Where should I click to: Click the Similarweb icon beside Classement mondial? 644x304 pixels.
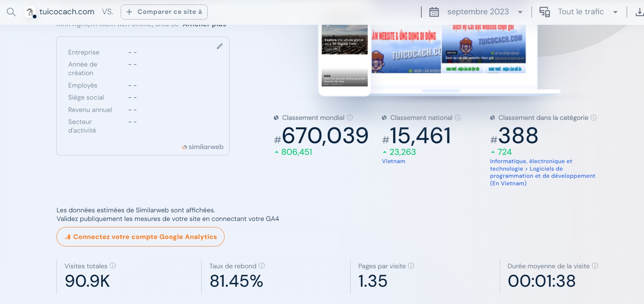pyautogui.click(x=276, y=118)
